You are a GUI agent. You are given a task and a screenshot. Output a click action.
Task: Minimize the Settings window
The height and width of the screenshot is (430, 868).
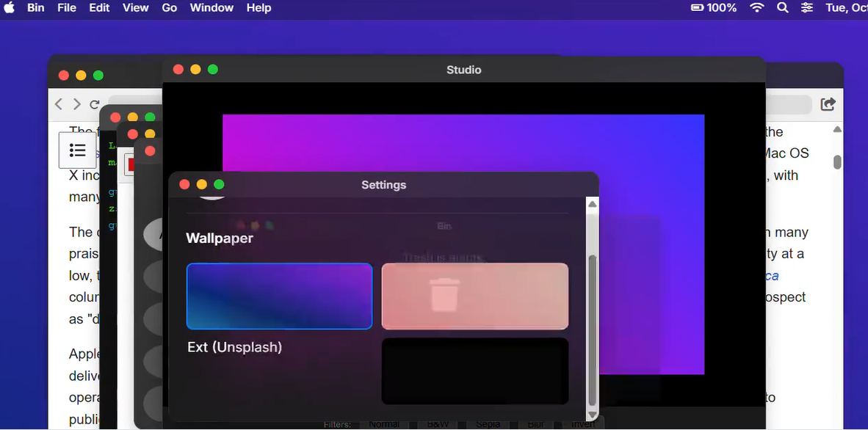[201, 184]
